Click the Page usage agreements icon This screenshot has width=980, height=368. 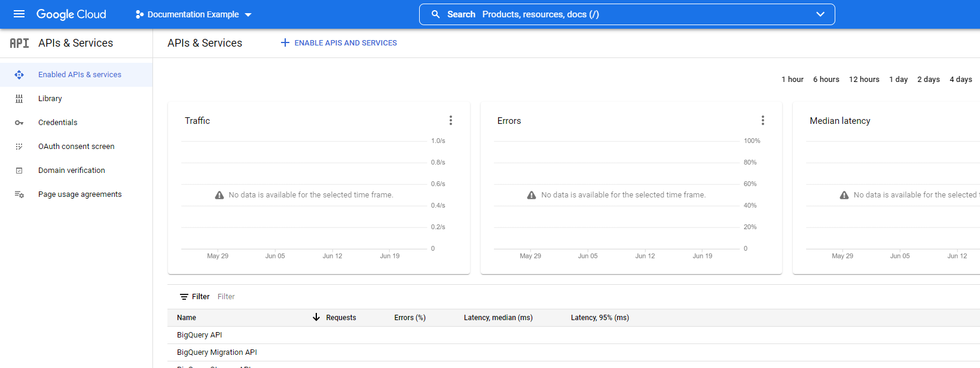pos(19,194)
